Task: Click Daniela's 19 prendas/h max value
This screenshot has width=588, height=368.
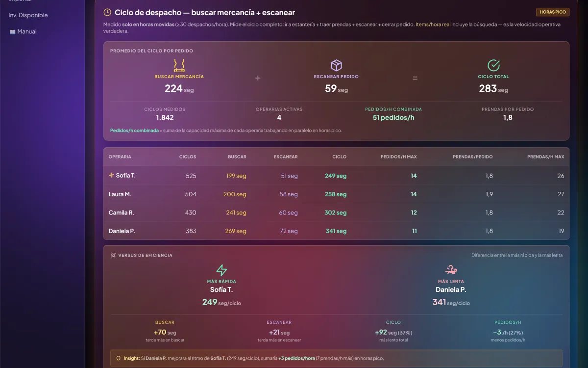Action: [x=561, y=231]
